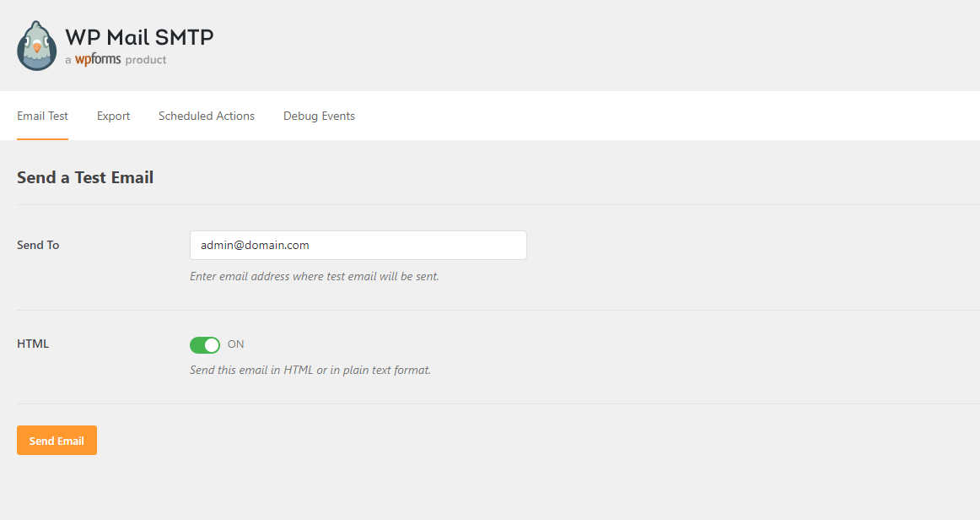Screen dimensions: 980x520
Task: Select the Email Test tab
Action: click(42, 116)
